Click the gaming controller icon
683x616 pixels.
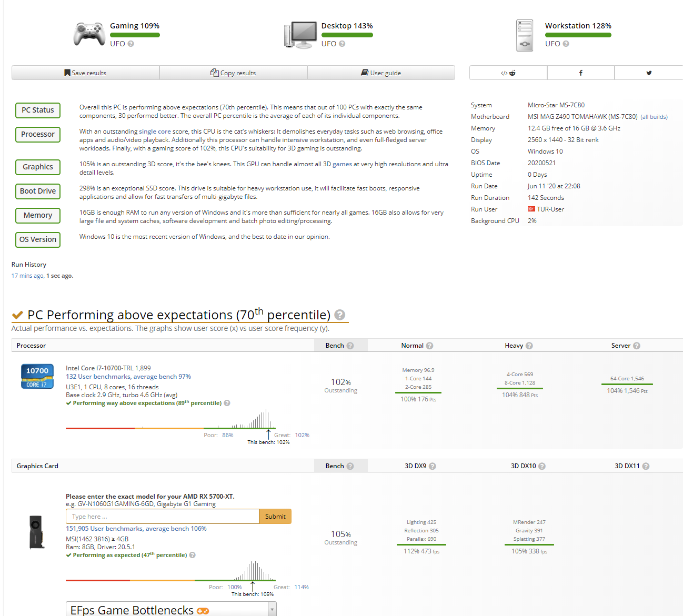(89, 34)
